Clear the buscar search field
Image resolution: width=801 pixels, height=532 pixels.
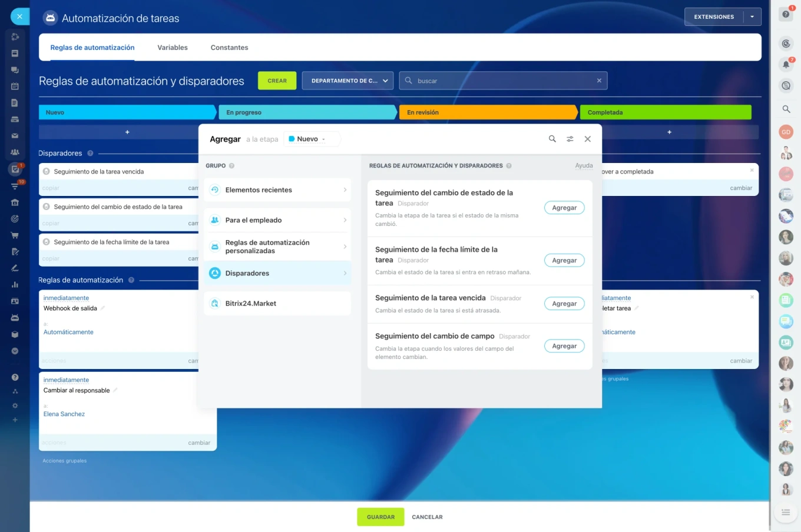tap(599, 81)
